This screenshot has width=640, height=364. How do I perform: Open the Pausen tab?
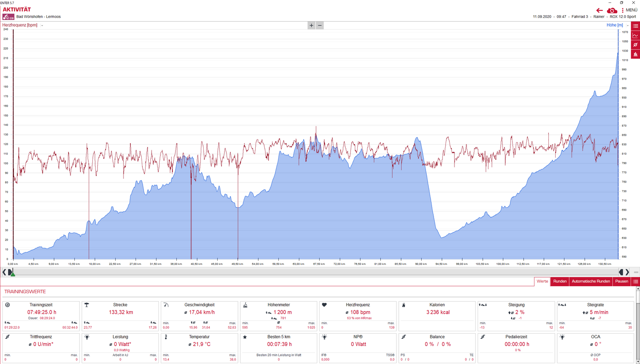(621, 281)
